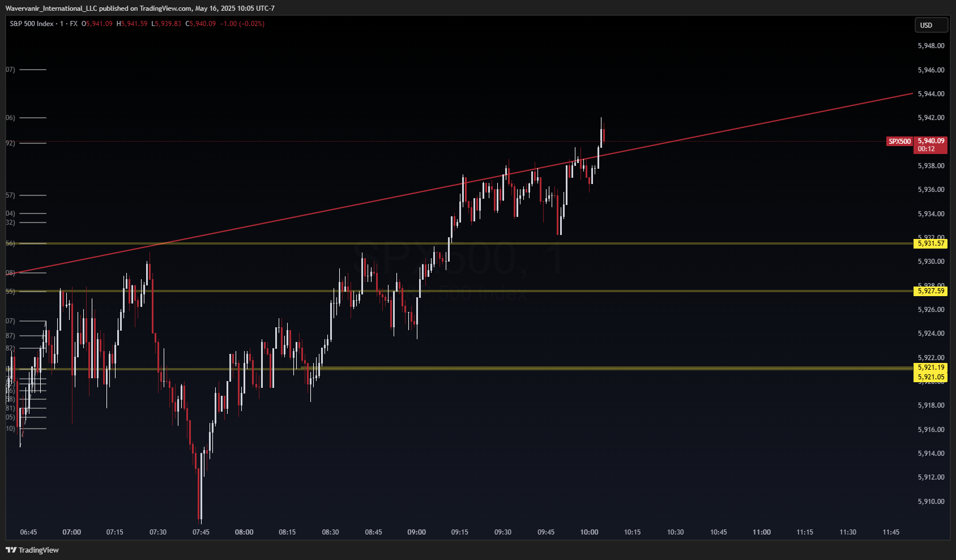Click the change value -1.00 (-0.02%)
Screen dimensions: 956x560
(242, 24)
